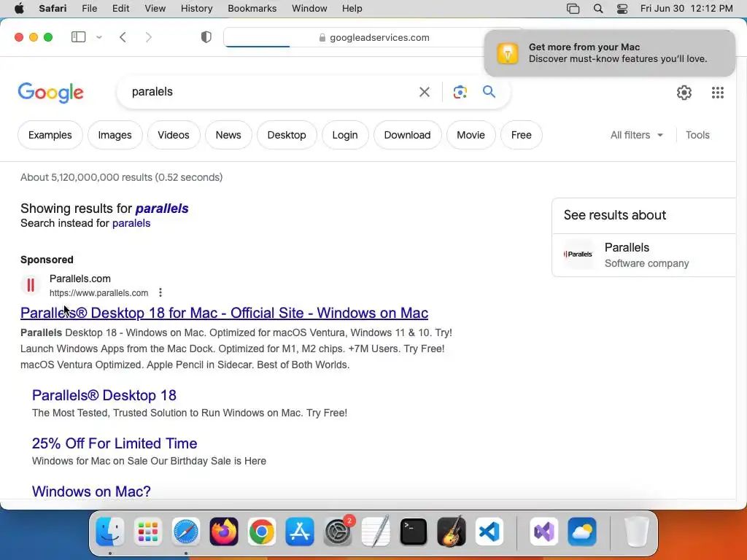Open the View menu
The width and height of the screenshot is (747, 560).
point(155,8)
